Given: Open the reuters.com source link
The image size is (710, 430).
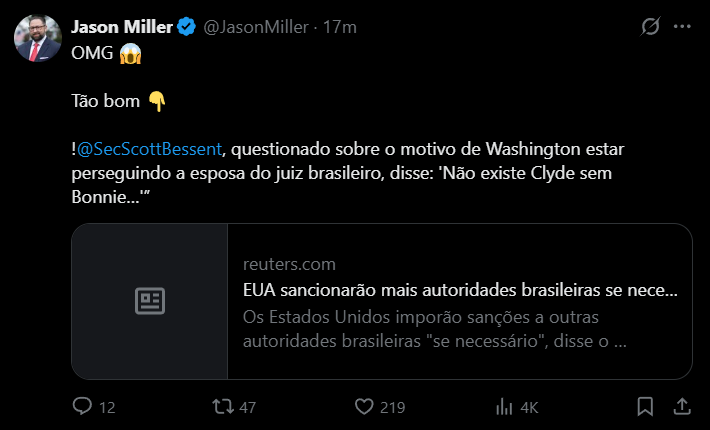Looking at the screenshot, I should pos(289,264).
